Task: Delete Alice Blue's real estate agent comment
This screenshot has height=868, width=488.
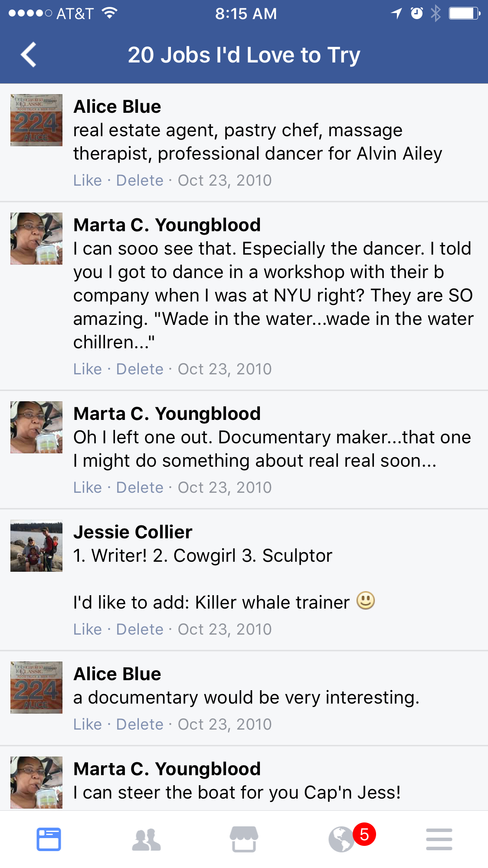Action: coord(140,180)
